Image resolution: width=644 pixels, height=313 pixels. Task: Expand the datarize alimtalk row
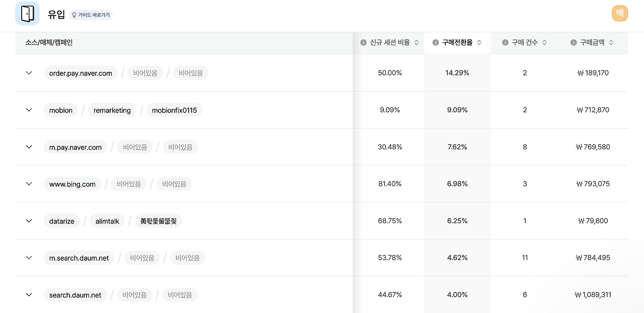click(x=29, y=221)
